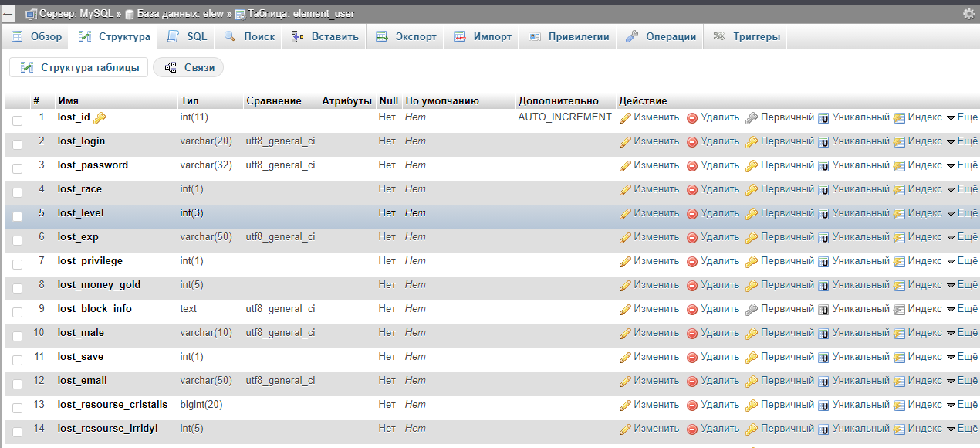The image size is (980, 448).
Task: Click the Связи button
Action: coord(190,68)
